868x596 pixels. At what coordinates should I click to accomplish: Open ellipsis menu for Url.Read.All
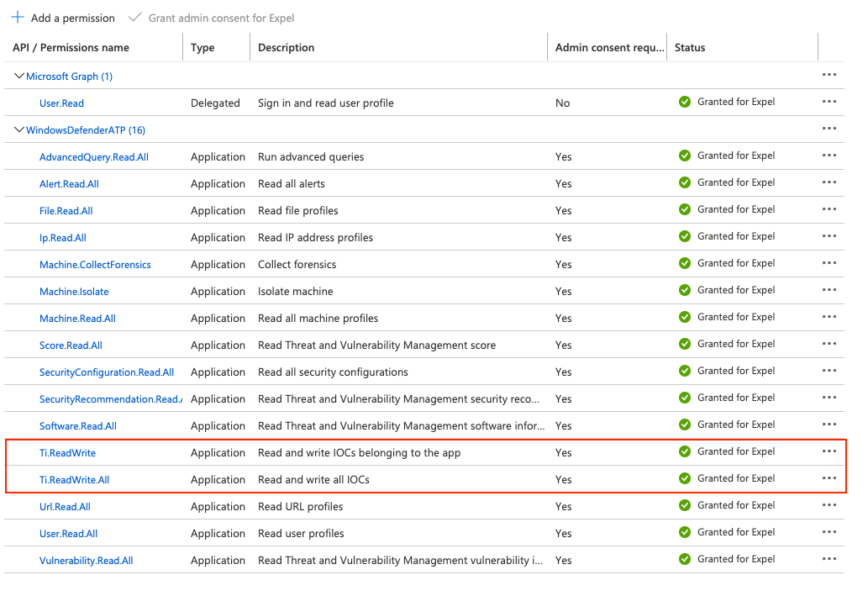829,505
